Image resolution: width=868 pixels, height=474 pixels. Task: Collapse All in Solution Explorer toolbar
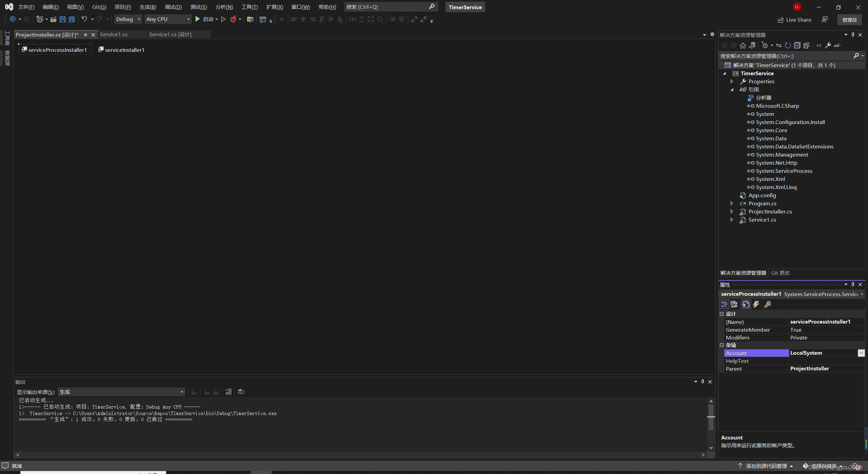coord(797,45)
